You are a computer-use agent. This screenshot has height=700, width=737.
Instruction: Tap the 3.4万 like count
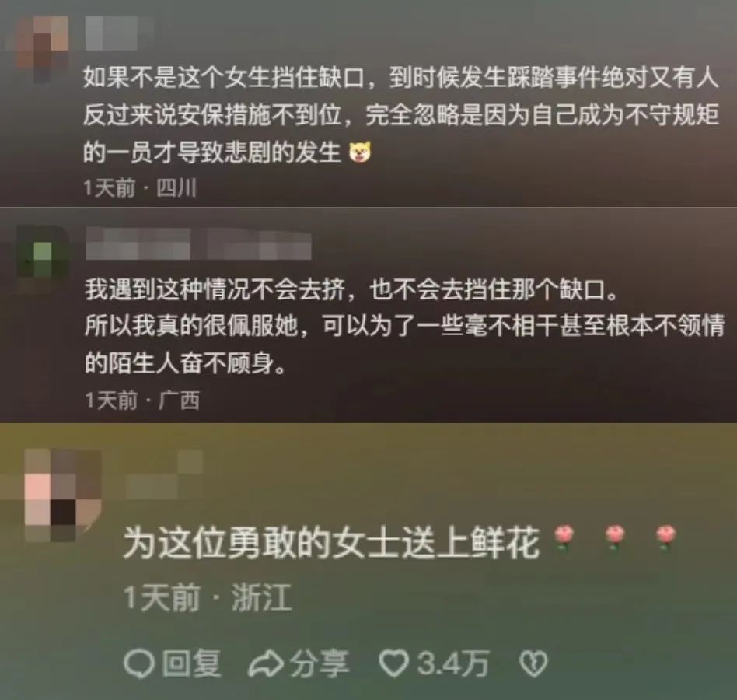(453, 663)
